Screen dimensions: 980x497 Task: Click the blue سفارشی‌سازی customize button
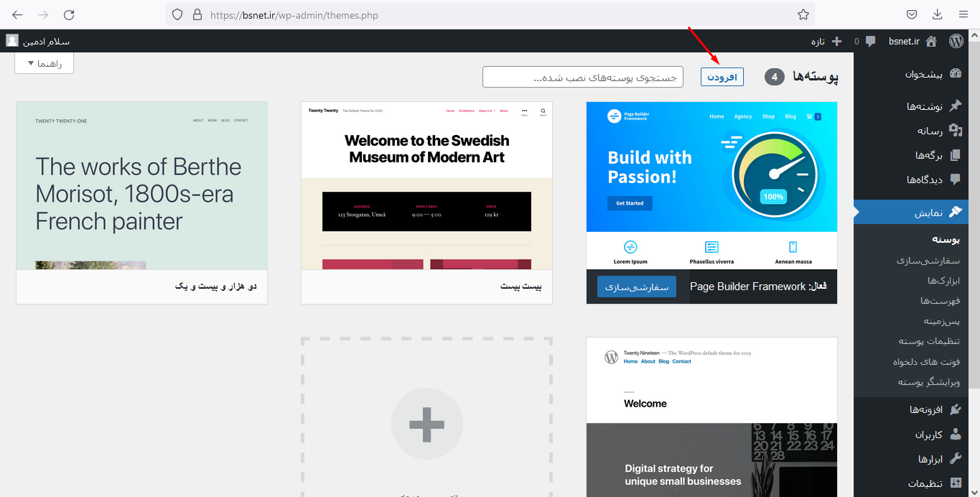pos(636,287)
